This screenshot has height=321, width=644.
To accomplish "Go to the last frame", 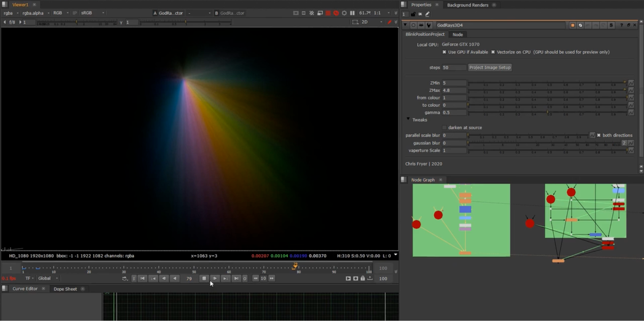I will (236, 278).
